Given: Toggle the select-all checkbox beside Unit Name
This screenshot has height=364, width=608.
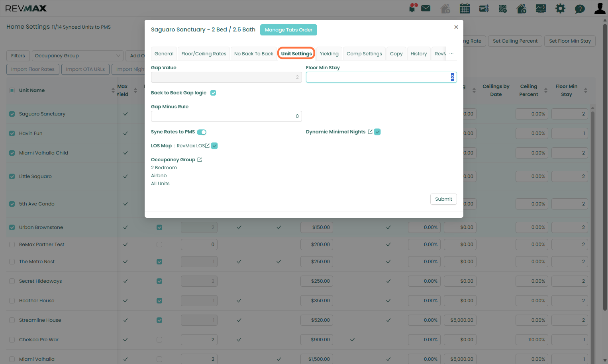Looking at the screenshot, I should (x=12, y=90).
